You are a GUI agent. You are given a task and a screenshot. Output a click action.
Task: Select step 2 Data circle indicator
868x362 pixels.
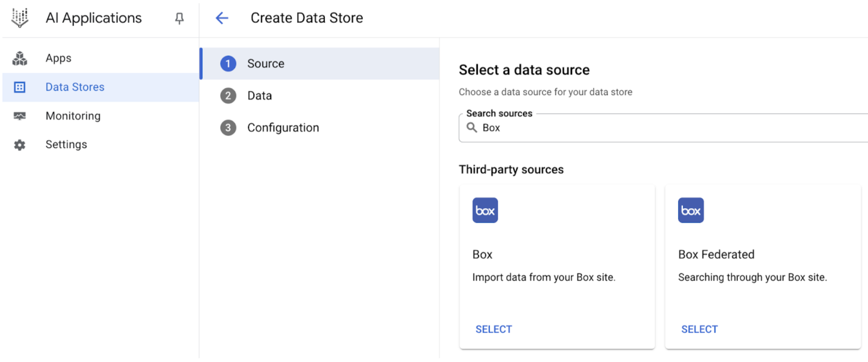pos(228,95)
